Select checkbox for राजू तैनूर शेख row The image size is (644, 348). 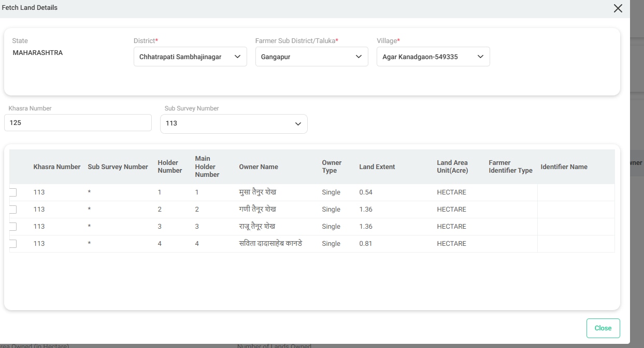pyautogui.click(x=12, y=227)
